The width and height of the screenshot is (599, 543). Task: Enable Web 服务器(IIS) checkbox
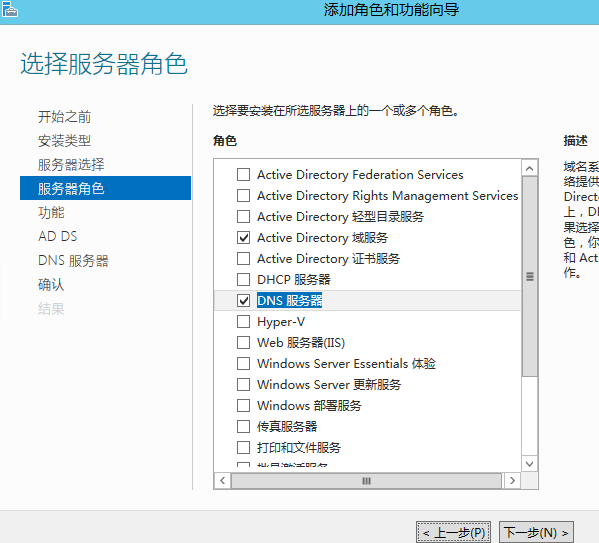(x=243, y=343)
